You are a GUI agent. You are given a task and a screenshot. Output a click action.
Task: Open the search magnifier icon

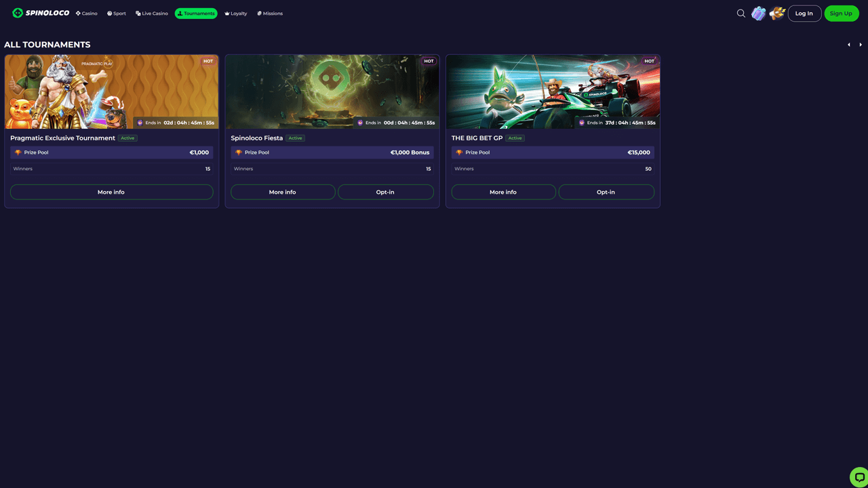(x=741, y=13)
